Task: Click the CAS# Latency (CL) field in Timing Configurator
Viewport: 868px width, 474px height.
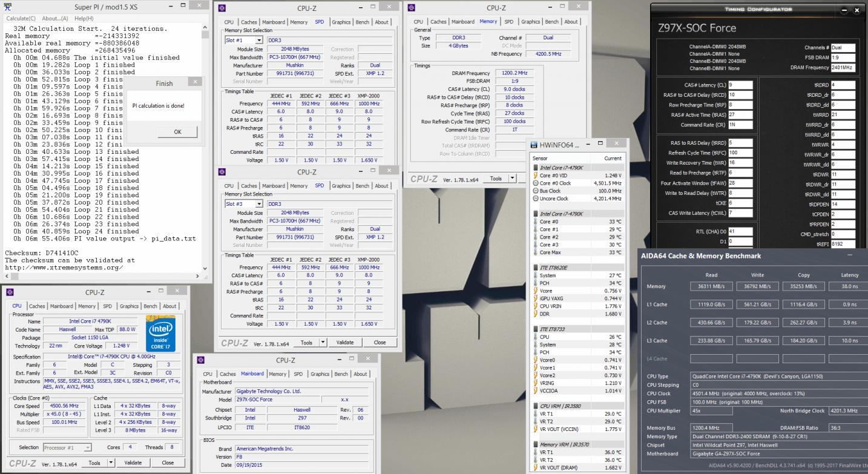Action: point(740,85)
